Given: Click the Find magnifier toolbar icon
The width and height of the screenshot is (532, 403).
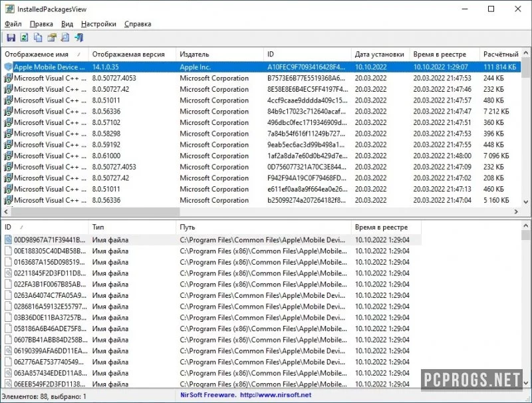Looking at the screenshot, I should [65, 38].
